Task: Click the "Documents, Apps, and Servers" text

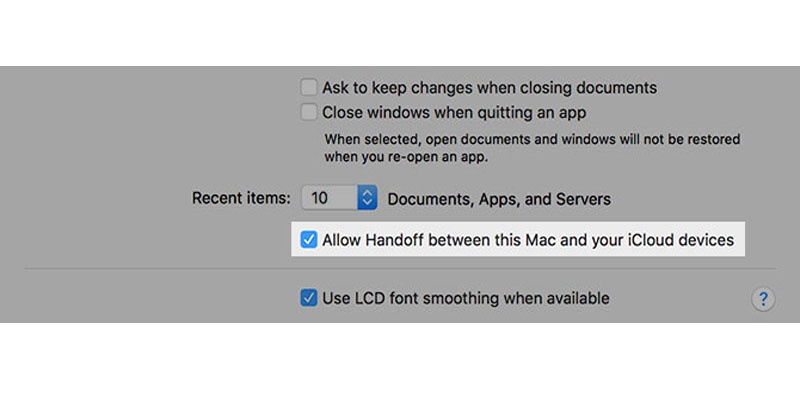Action: pyautogui.click(x=499, y=198)
